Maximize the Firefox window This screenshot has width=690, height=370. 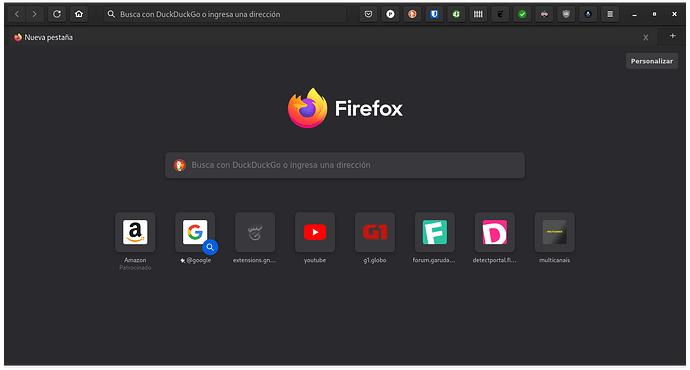click(x=654, y=14)
